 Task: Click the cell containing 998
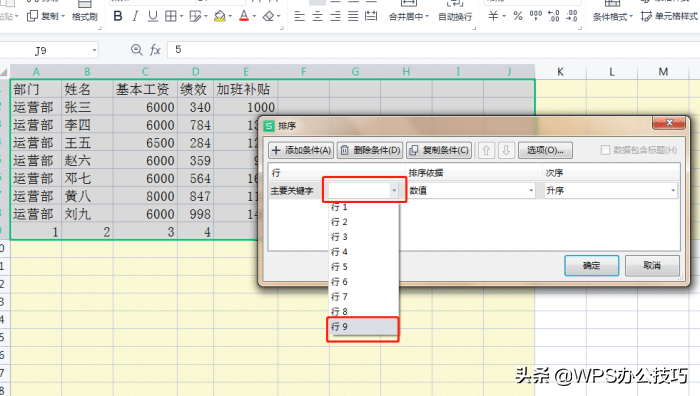196,214
